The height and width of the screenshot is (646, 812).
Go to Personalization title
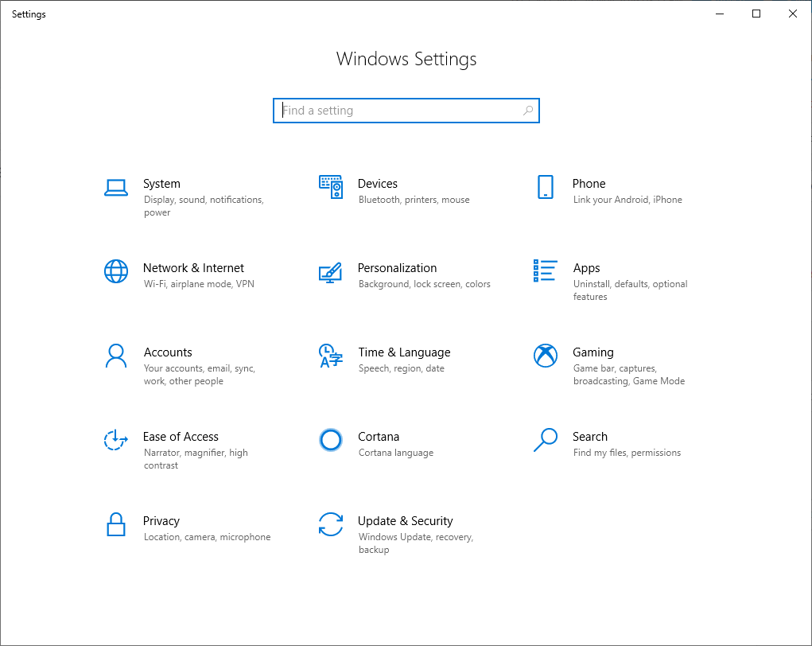click(x=397, y=268)
